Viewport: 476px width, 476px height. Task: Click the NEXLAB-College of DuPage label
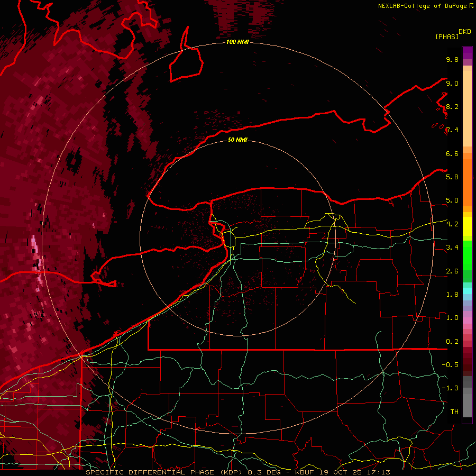point(422,6)
